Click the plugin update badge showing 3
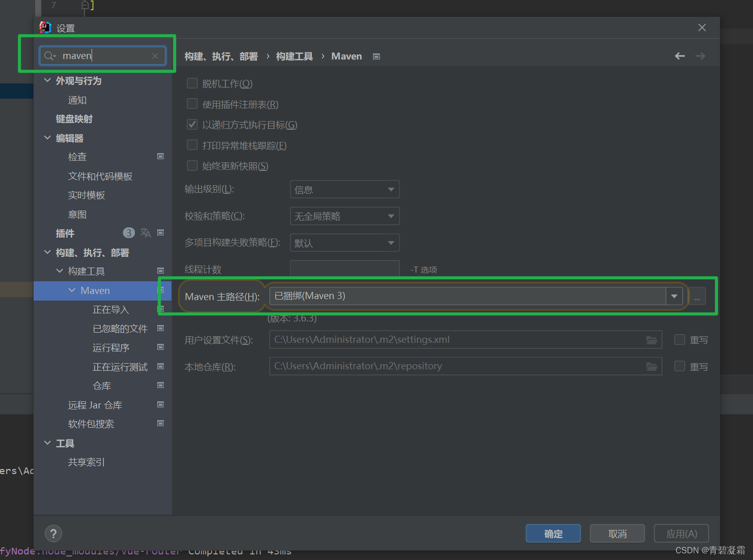 coord(129,233)
